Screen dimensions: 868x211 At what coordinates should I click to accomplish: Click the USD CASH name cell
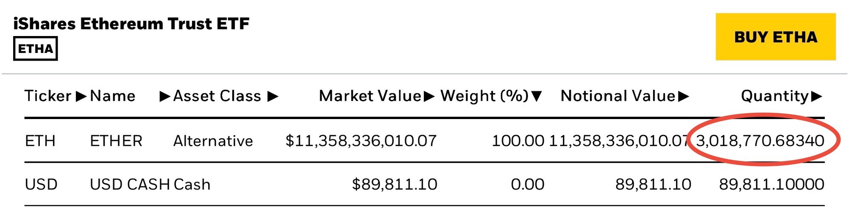click(x=130, y=184)
